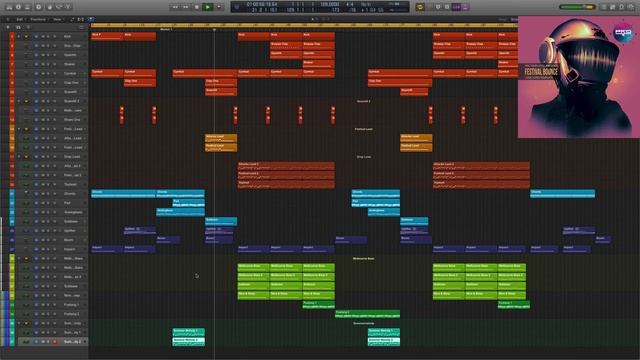This screenshot has height=360, width=640.
Task: Click the Pad track blue color strip
Action: click(x=12, y=203)
